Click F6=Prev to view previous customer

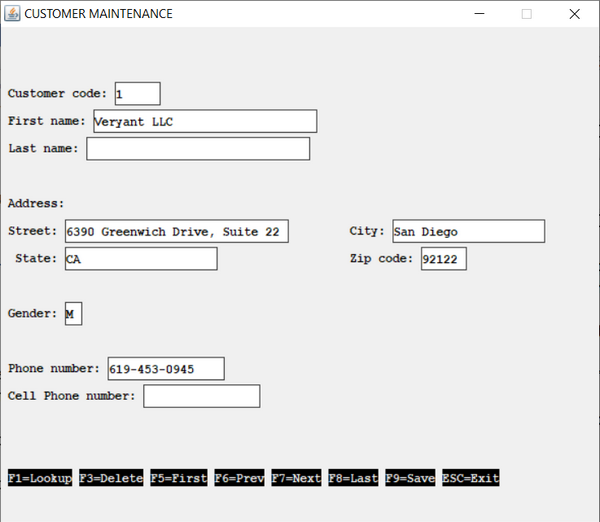(239, 479)
